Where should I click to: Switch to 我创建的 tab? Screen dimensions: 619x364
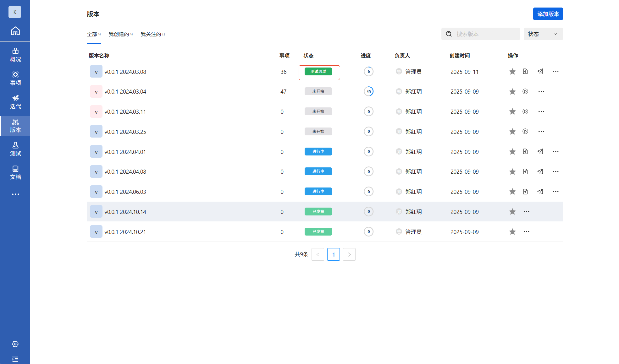click(x=120, y=34)
